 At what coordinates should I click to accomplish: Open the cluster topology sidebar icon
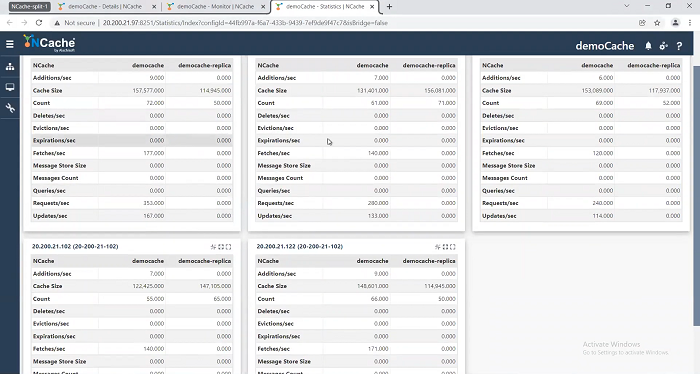(x=10, y=67)
